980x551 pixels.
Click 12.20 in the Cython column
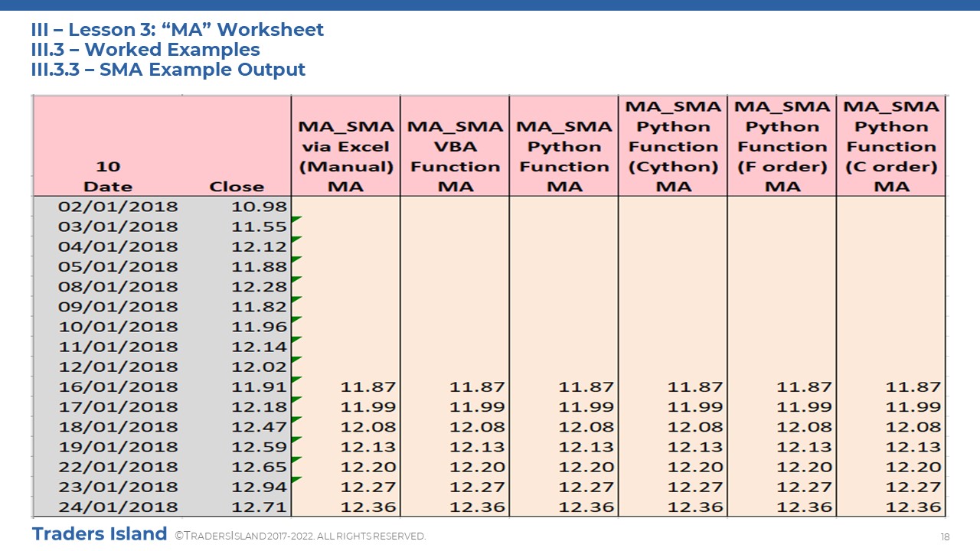[695, 467]
